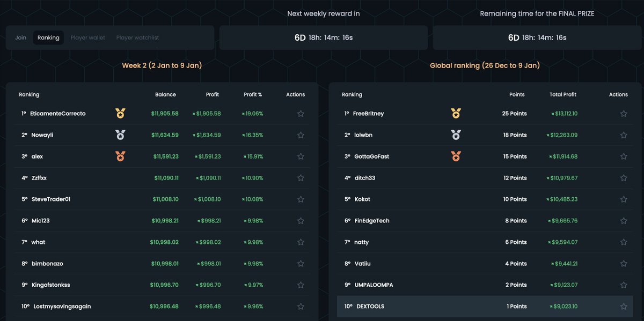
Task: Click lolwbn's silver medal icon
Action: 456,135
